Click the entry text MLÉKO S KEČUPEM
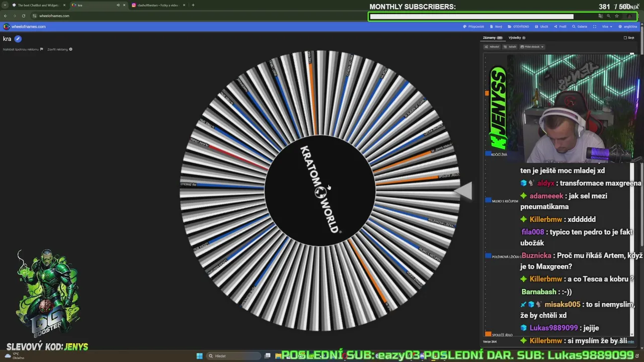Image resolution: width=644 pixels, height=362 pixels. click(504, 201)
